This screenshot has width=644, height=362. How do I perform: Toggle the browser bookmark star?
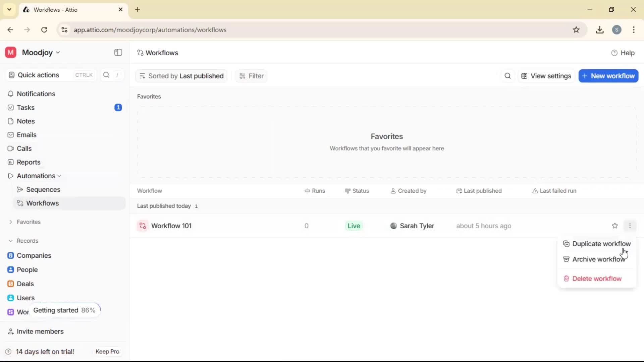[577, 29]
